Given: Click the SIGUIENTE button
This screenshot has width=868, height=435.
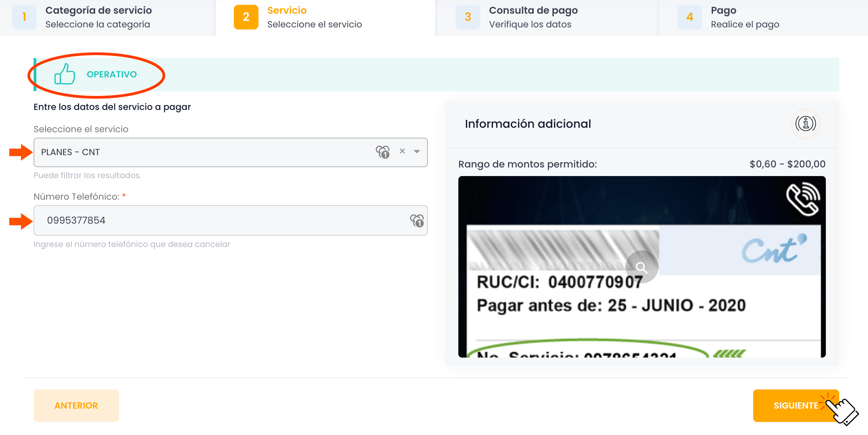Looking at the screenshot, I should coord(796,406).
